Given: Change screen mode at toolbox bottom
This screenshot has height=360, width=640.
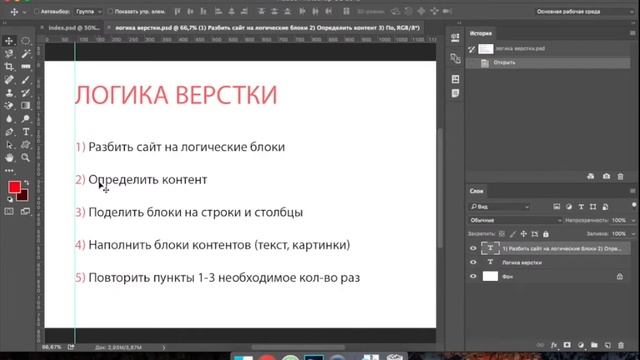Looking at the screenshot, I should 25,211.
